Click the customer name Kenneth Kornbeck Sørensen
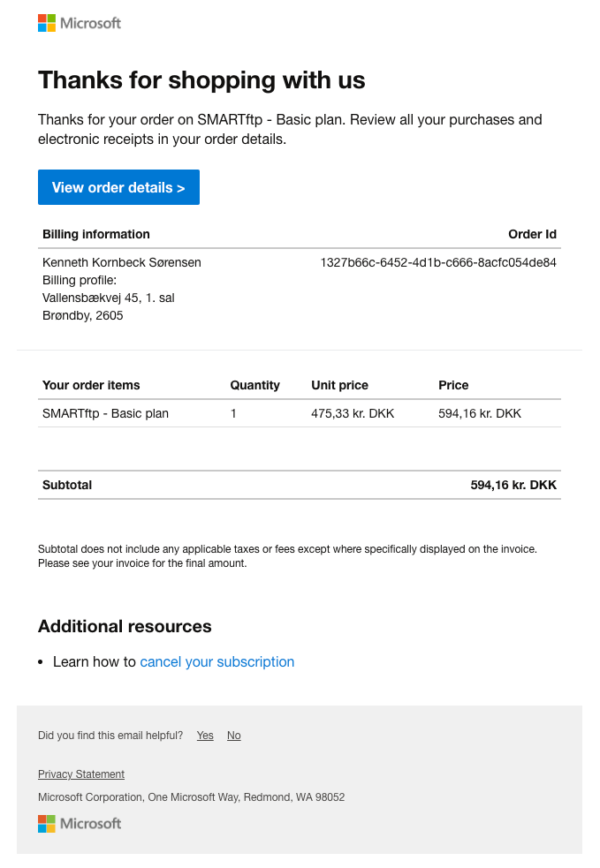Viewport: 600px width, 868px height. tap(122, 262)
